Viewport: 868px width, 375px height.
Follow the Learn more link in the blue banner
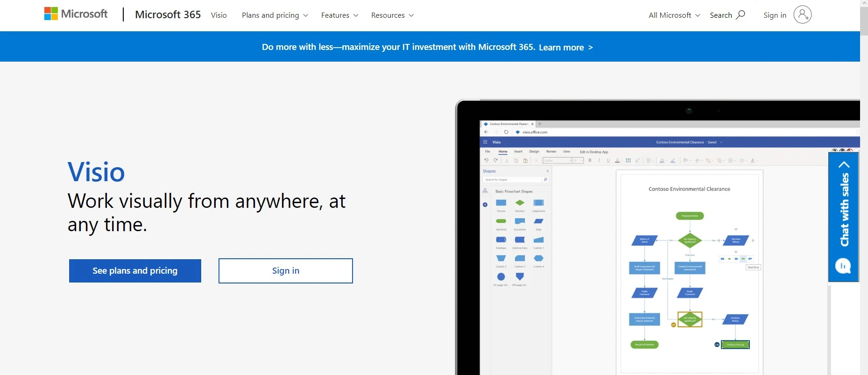565,47
